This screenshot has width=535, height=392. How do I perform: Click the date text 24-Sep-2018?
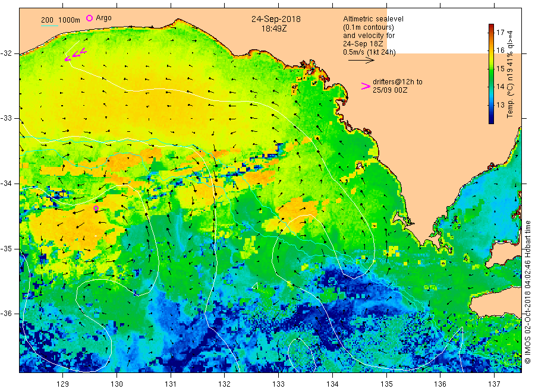pos(276,19)
